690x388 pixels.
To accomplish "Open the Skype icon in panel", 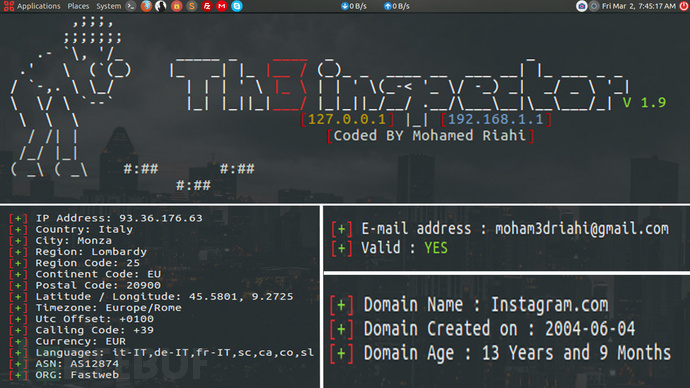I will tap(237, 6).
